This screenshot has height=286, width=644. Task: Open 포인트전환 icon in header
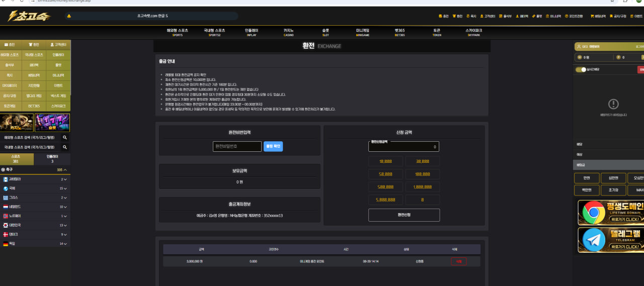[x=567, y=16]
